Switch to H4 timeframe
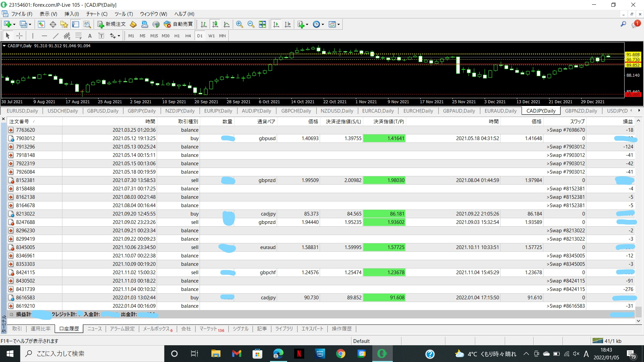The image size is (644, 362). coord(188,36)
